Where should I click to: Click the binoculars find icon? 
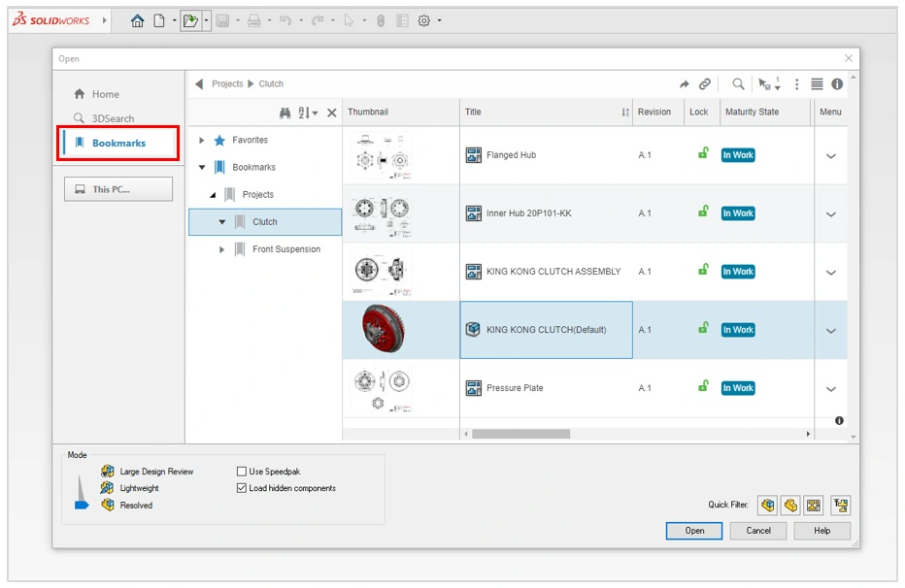[285, 113]
